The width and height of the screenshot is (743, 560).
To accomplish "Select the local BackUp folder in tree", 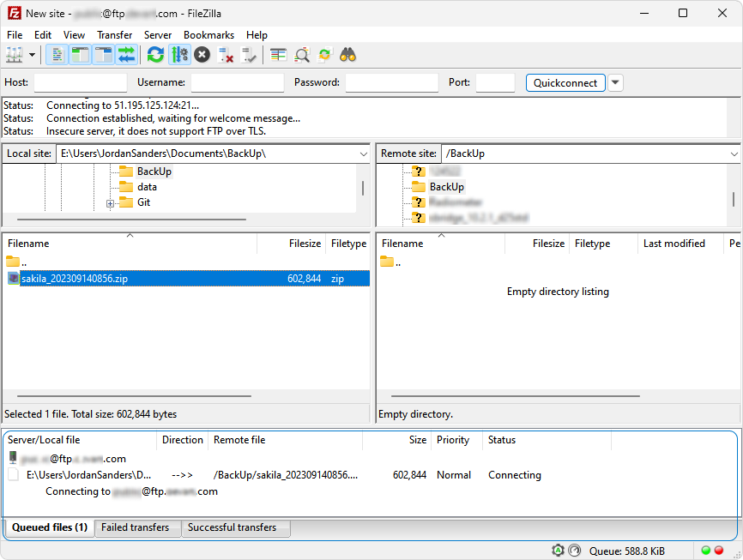I will coord(154,171).
